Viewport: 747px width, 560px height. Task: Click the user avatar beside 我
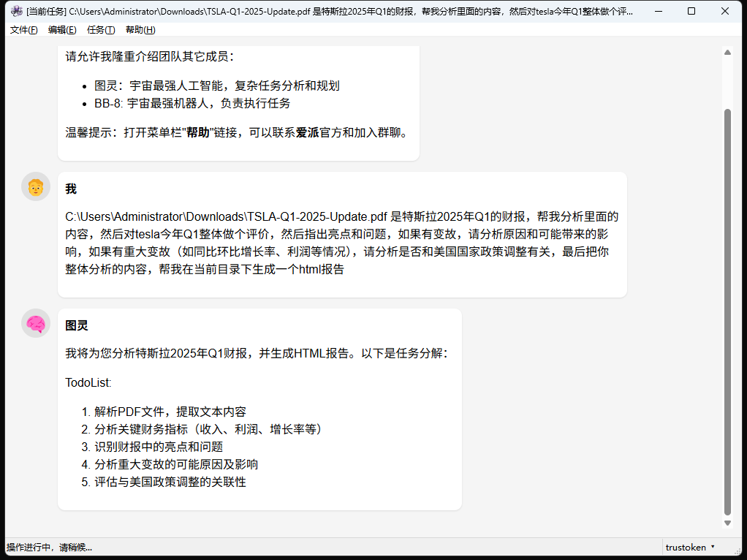point(36,186)
